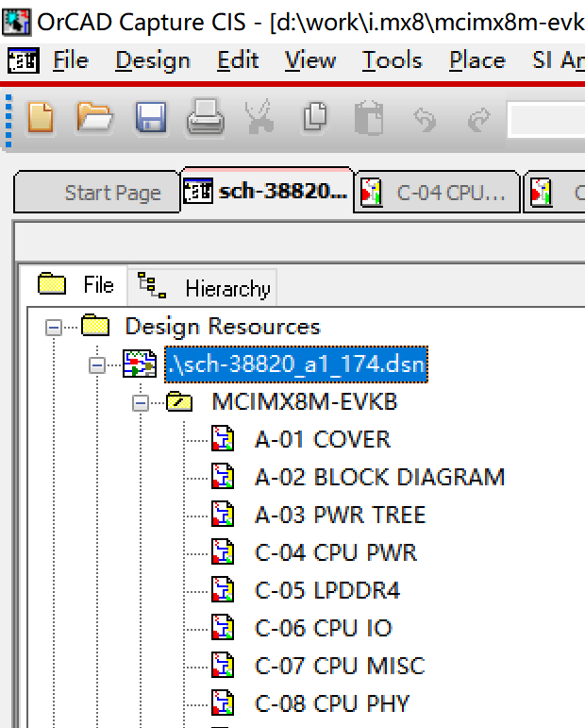
Task: Click the A-03 PWR TREE page icon
Action: click(223, 514)
